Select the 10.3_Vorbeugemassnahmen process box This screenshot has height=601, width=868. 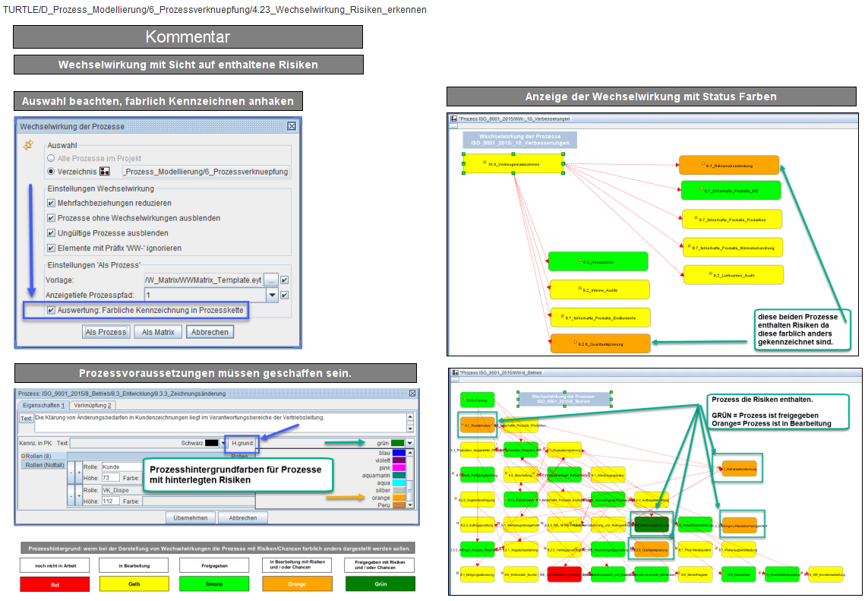(513, 164)
